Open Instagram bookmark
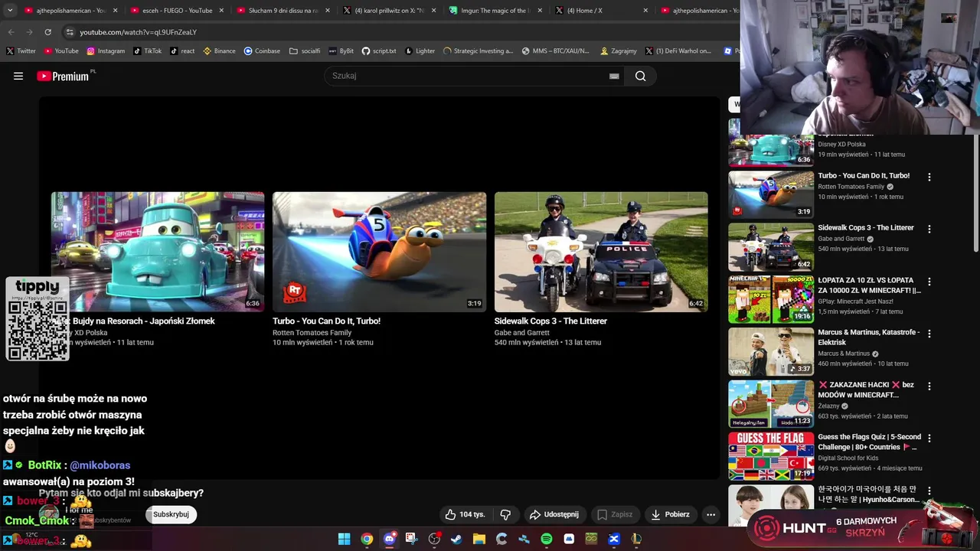The image size is (980, 551). (106, 51)
